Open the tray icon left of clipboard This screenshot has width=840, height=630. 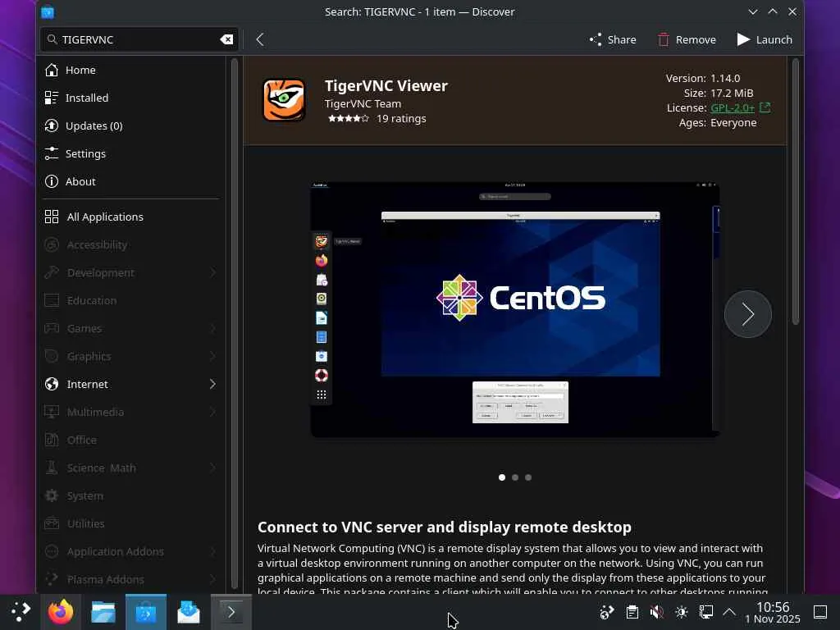click(607, 612)
